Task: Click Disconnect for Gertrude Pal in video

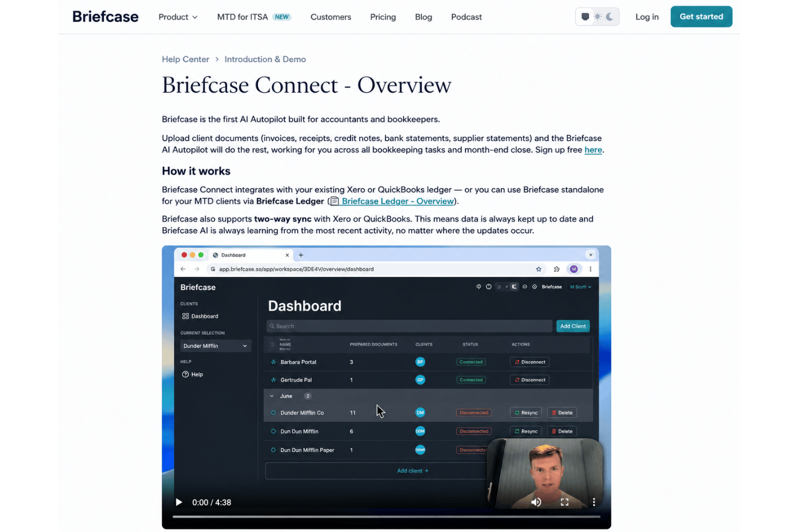Action: point(529,380)
